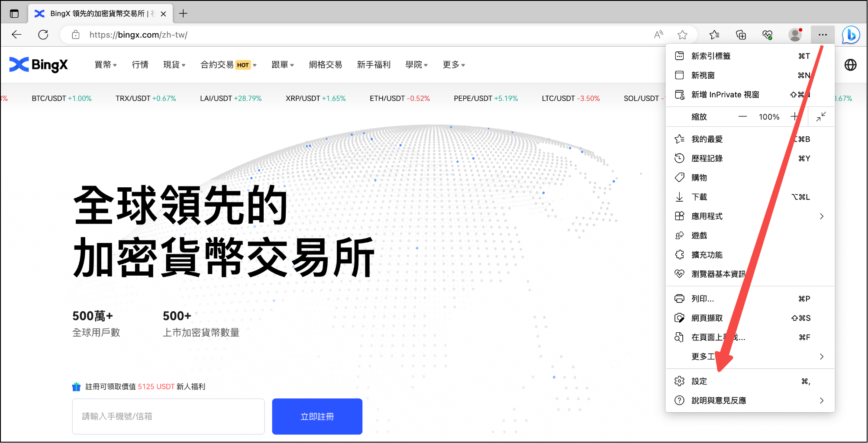Image resolution: width=868 pixels, height=443 pixels.
Task: Select 歷程記錄 menu item
Action: [707, 158]
